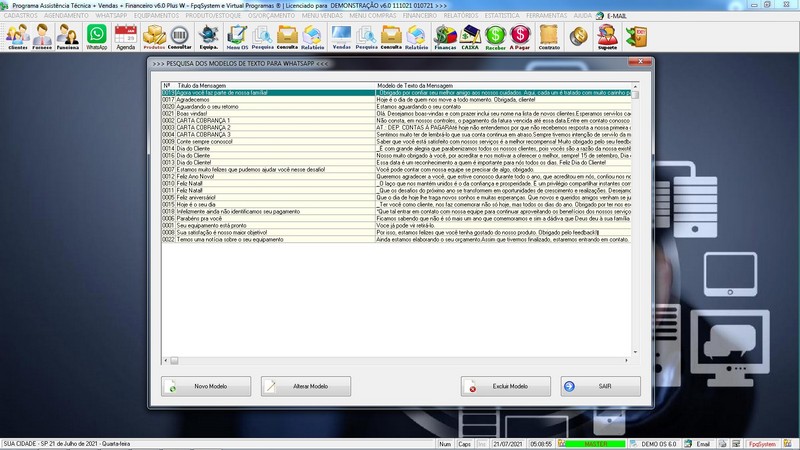The width and height of the screenshot is (800, 450).
Task: Open the Agenda calendar icon
Action: pos(126,37)
